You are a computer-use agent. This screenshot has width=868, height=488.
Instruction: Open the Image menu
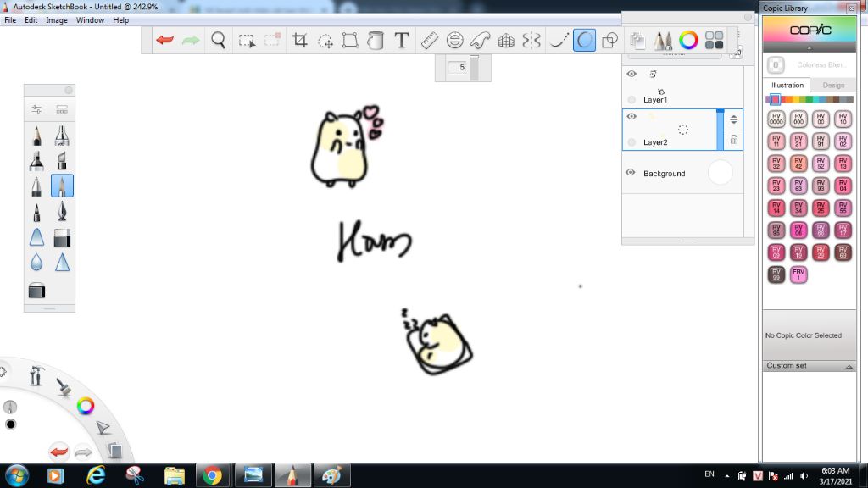[57, 20]
